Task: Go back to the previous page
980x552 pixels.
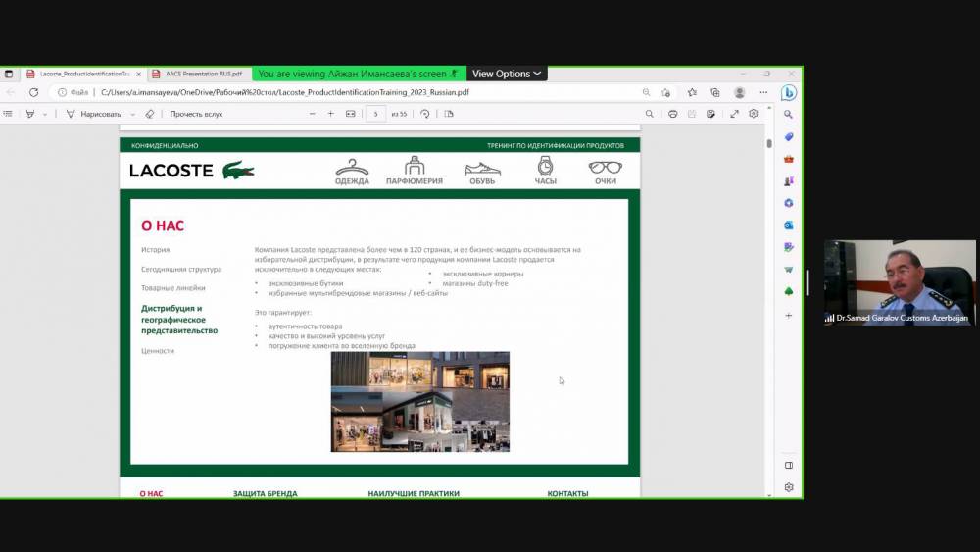Action: click(x=11, y=92)
